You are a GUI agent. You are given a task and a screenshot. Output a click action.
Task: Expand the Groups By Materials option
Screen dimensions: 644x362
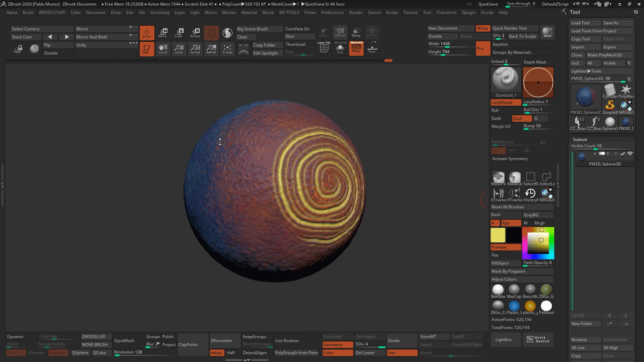click(522, 53)
